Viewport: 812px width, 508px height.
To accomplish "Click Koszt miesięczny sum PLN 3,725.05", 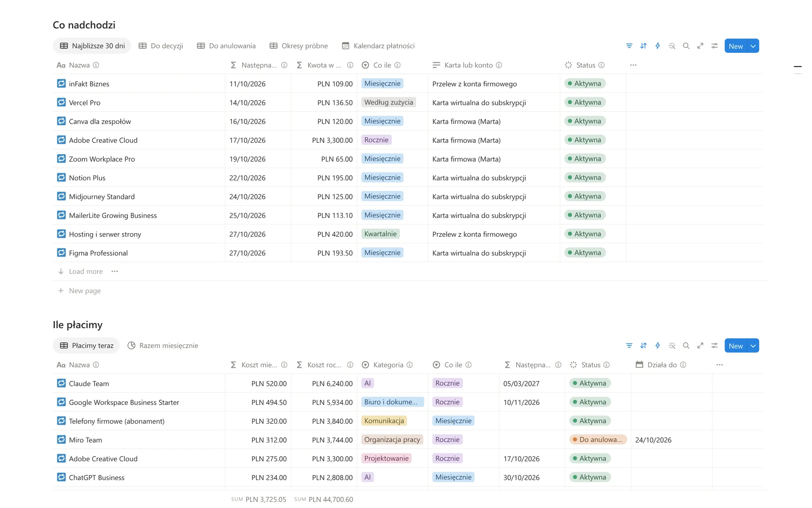I will (x=259, y=499).
